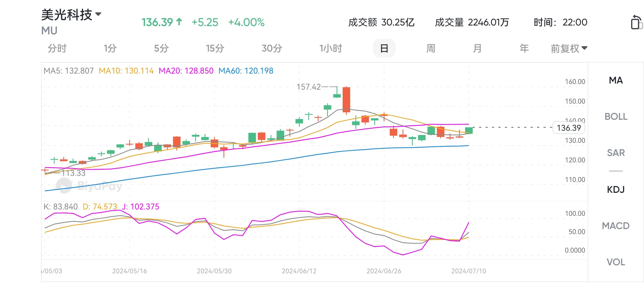Select the 日 daily chart tab
Screen dimensions: 644x290
pos(384,48)
